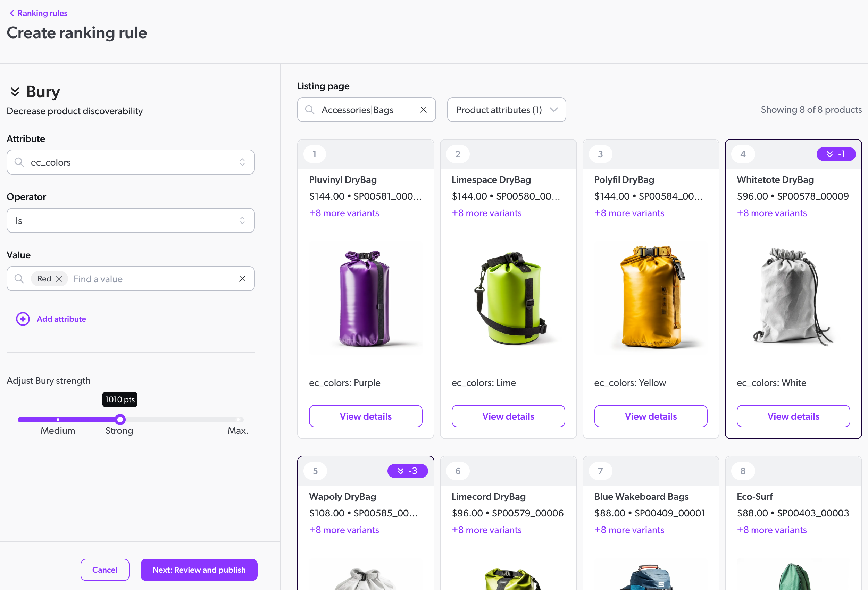Click the back chevron beside Ranking rules

pyautogui.click(x=12, y=13)
